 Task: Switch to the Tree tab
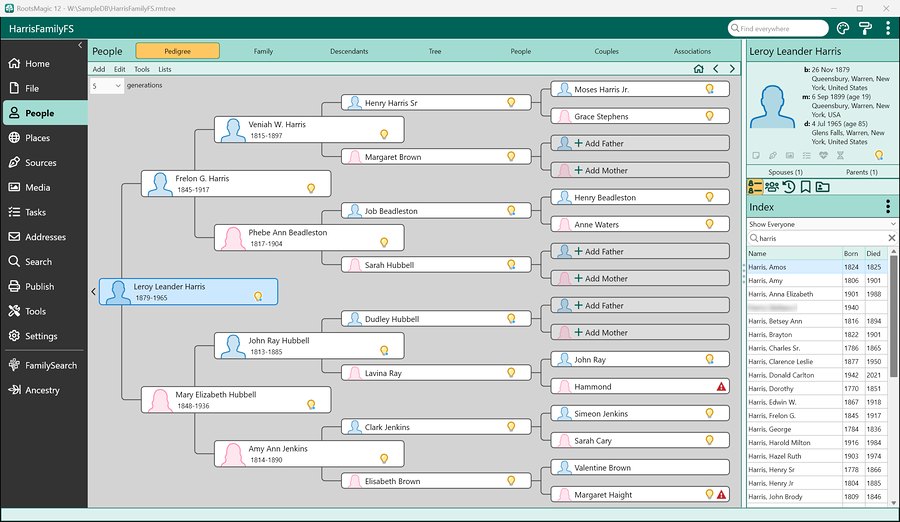(435, 51)
